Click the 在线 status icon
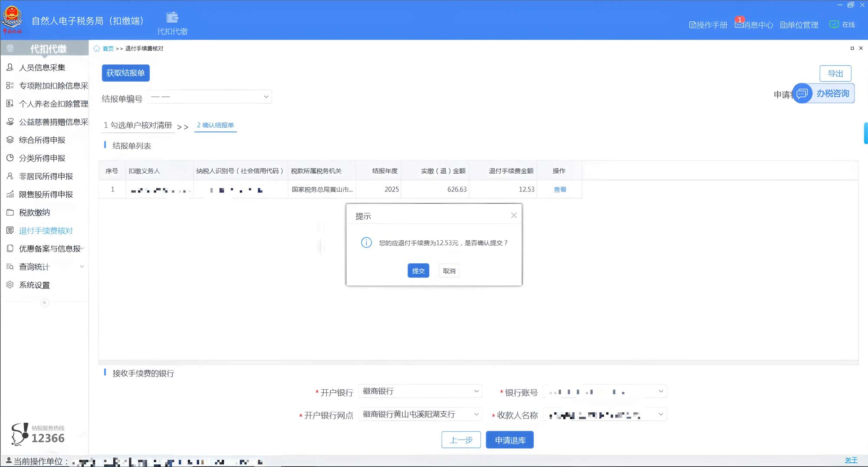This screenshot has height=467, width=868. click(x=834, y=24)
